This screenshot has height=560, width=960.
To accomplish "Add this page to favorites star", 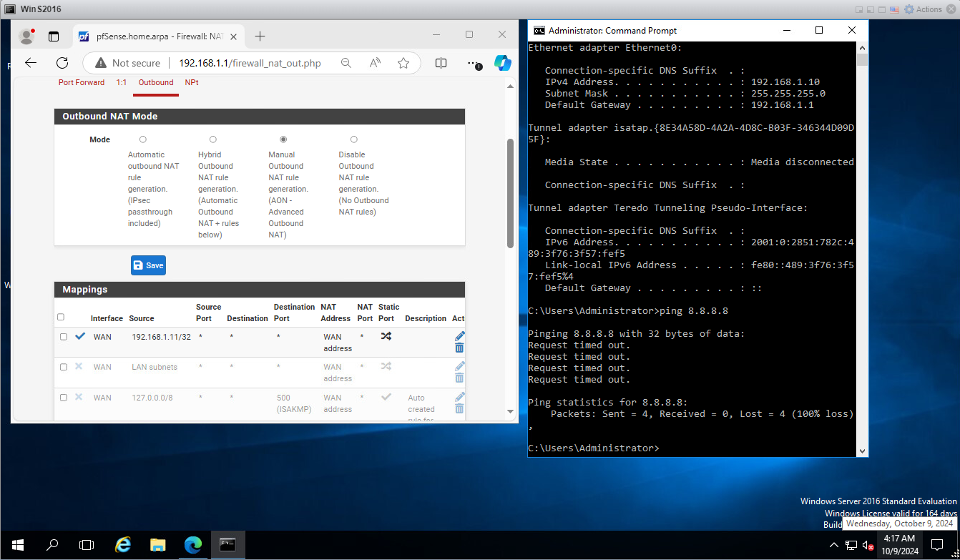I will 403,63.
